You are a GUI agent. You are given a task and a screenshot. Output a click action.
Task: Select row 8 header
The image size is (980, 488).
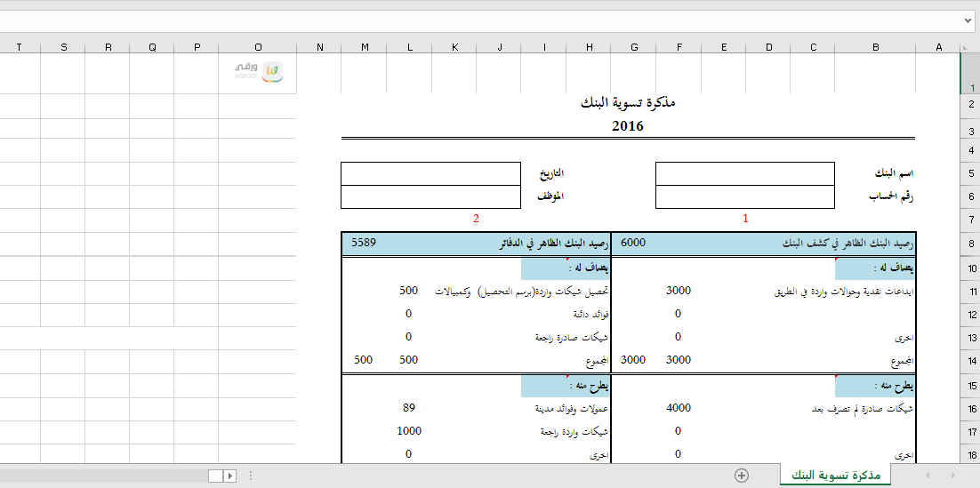click(x=970, y=244)
